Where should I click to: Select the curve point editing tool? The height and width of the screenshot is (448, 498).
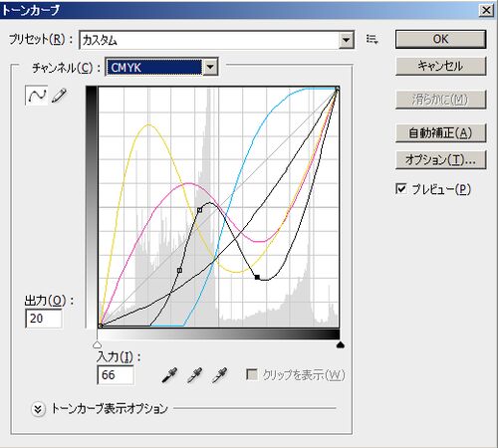37,96
